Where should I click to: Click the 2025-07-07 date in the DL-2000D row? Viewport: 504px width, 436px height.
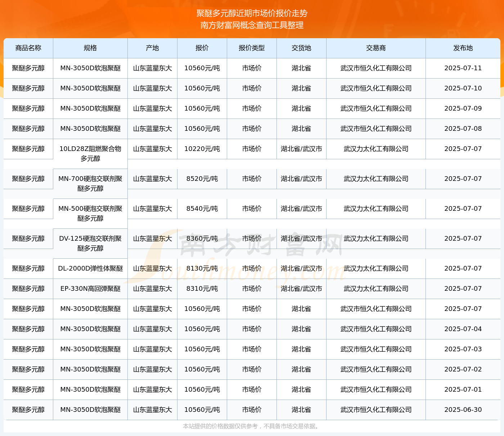tap(463, 268)
